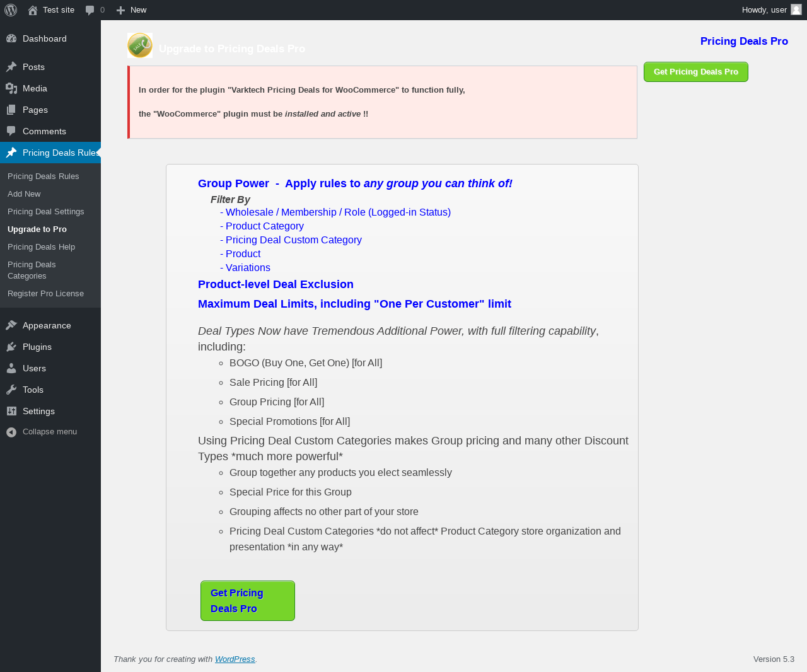Click Version 5.3 footer text
The image size is (807, 672).
click(x=774, y=659)
